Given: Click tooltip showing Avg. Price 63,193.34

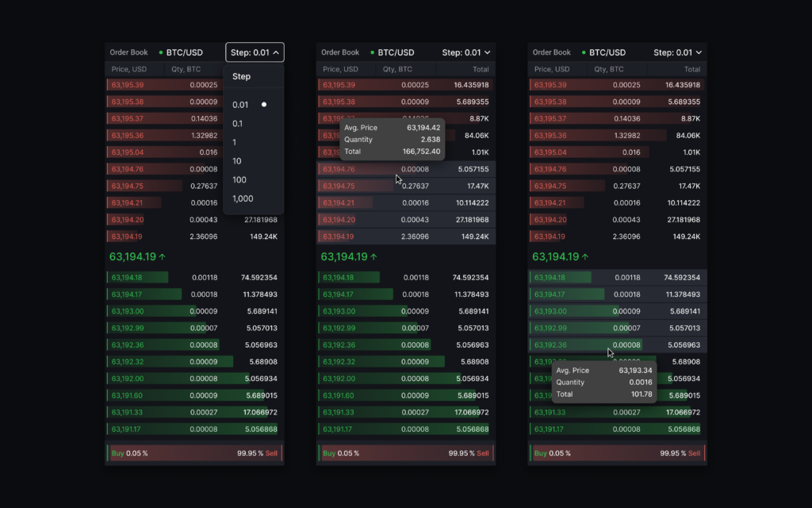Looking at the screenshot, I should click(x=603, y=382).
